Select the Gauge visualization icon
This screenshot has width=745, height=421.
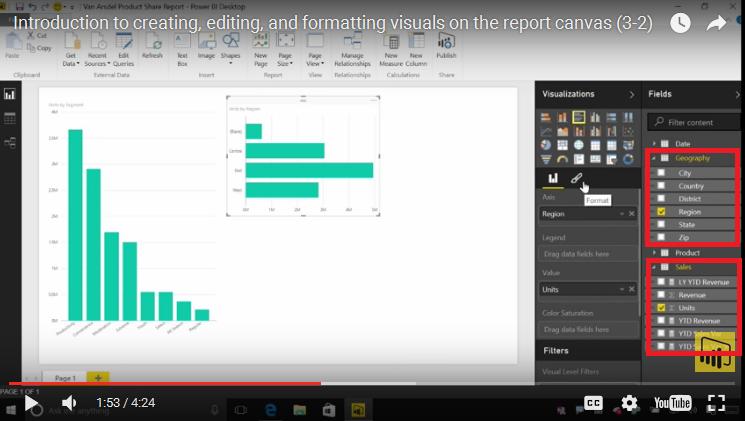tap(562, 159)
